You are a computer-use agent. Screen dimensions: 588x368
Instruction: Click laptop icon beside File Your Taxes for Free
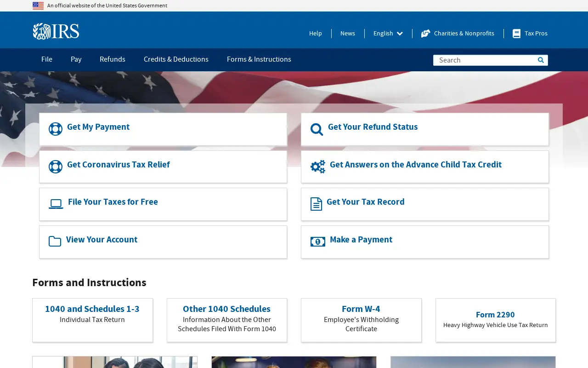[56, 204]
